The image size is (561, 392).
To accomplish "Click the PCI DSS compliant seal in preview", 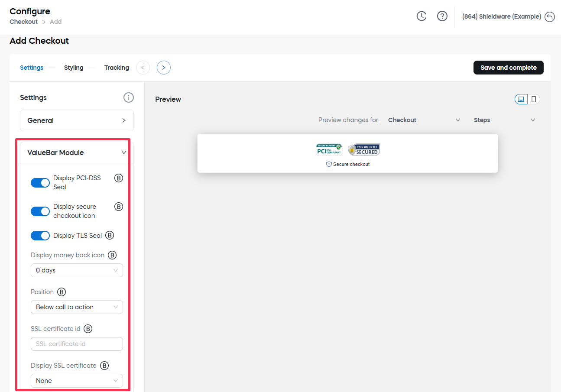I will click(x=329, y=149).
